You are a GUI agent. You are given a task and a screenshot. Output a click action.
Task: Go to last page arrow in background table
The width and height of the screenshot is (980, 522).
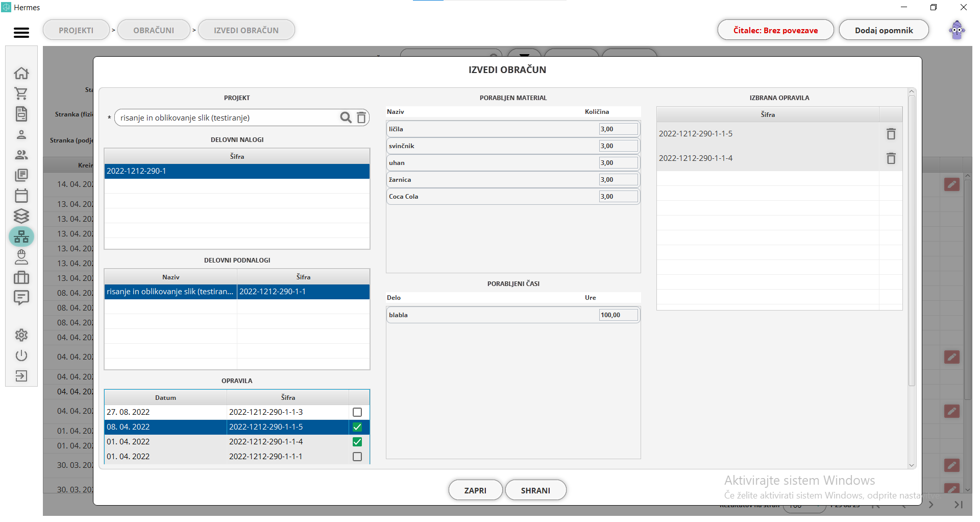[958, 505]
